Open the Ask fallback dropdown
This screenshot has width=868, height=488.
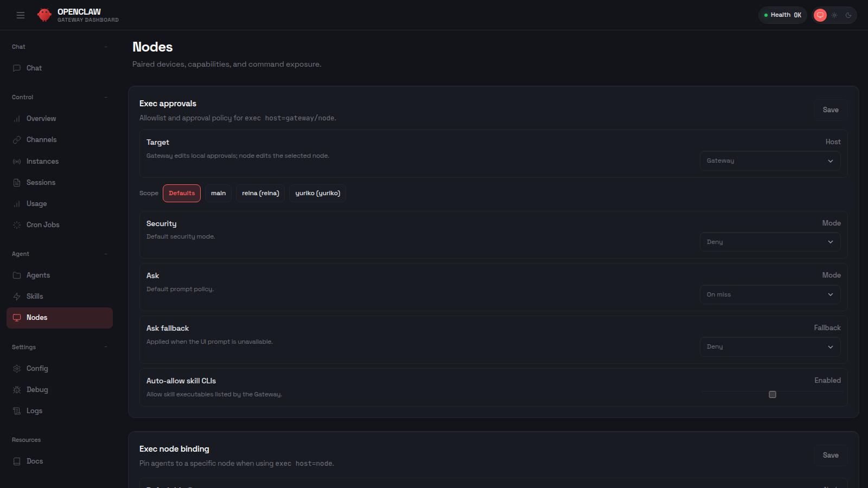coord(770,346)
